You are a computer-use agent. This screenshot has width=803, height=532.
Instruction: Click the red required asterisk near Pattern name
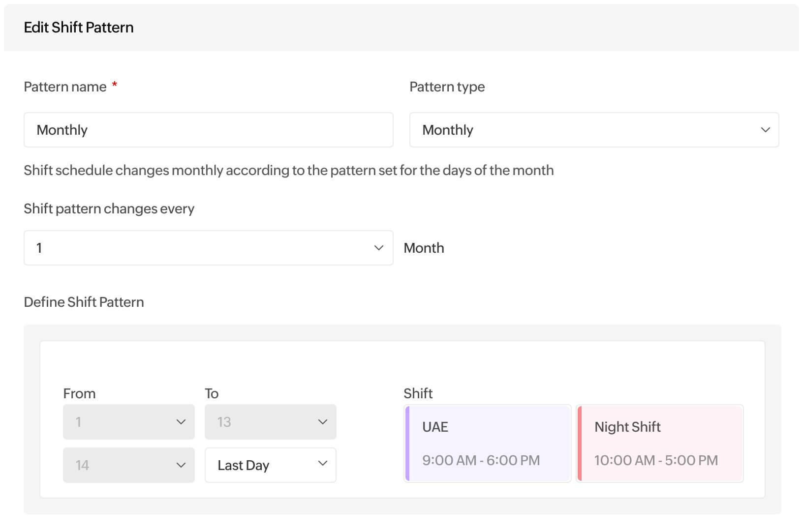(115, 85)
